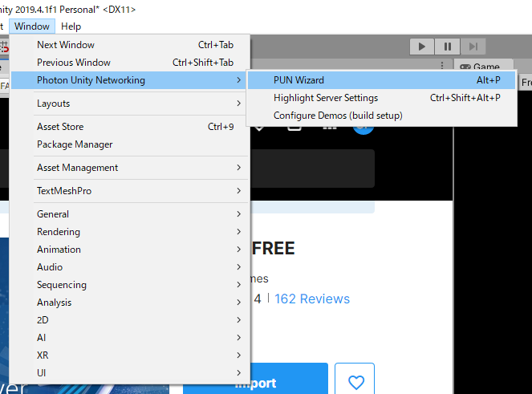The width and height of the screenshot is (532, 394).
Task: Expand the XR submenu
Action: pos(130,355)
